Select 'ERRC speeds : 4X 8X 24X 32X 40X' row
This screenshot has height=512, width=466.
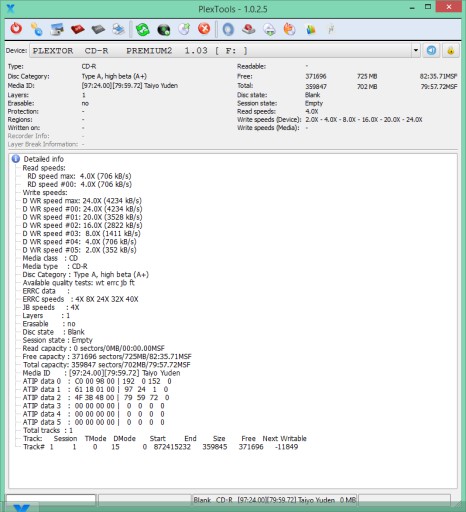click(80, 299)
